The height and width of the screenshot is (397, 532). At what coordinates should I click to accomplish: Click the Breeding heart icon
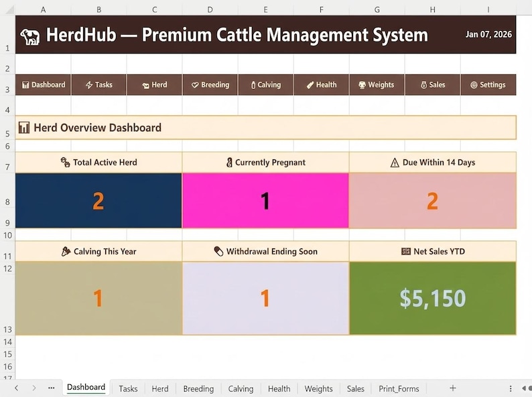(195, 85)
